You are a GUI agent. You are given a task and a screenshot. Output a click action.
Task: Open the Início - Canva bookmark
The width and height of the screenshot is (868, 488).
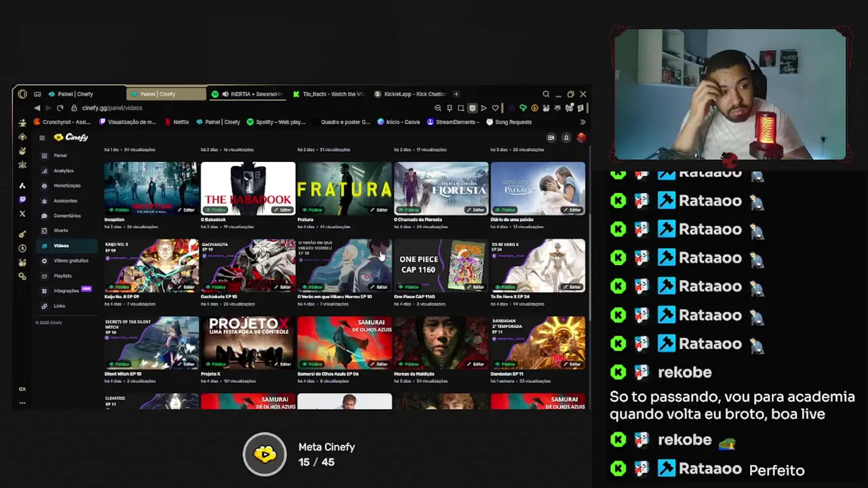(399, 122)
